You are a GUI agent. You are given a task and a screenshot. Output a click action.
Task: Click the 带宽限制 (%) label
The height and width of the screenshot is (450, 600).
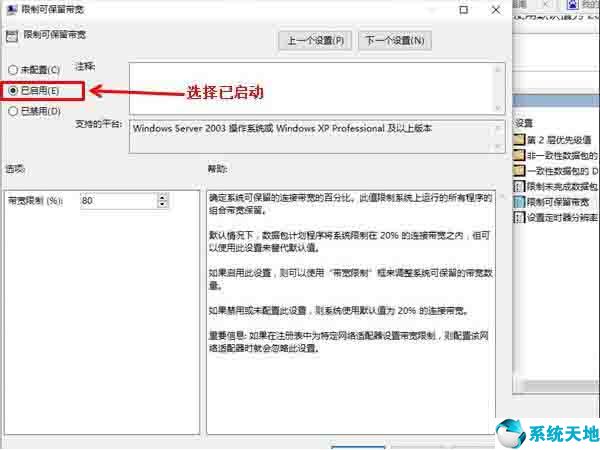(36, 201)
